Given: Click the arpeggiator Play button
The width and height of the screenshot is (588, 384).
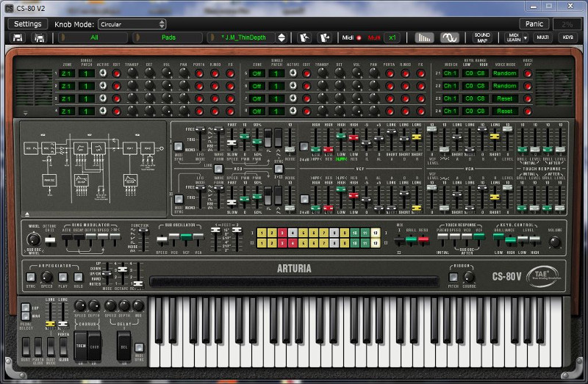Looking at the screenshot, I should point(62,278).
